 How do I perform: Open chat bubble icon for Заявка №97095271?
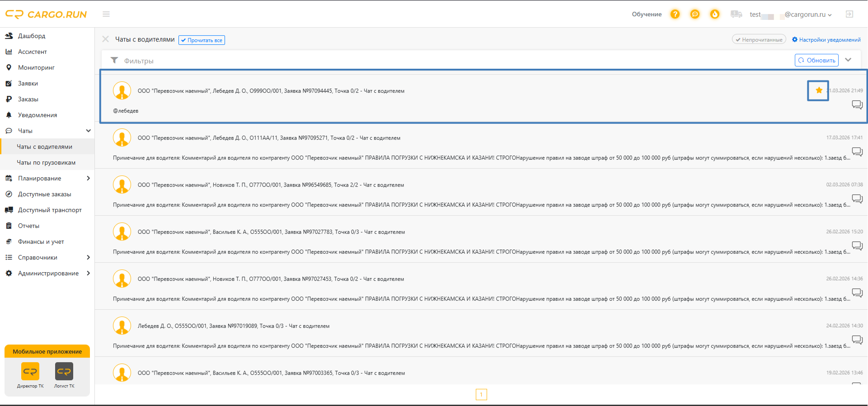coord(857,152)
